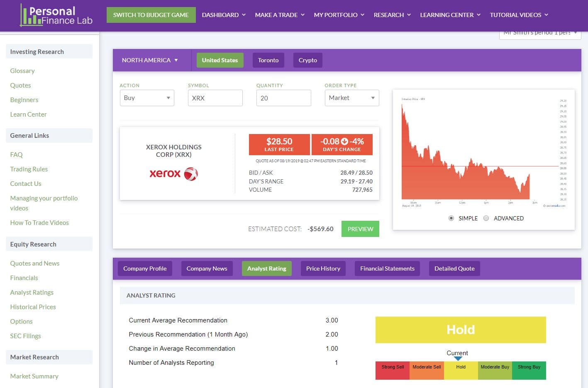This screenshot has width=588, height=388.
Task: Click the Preview order button
Action: pos(360,229)
